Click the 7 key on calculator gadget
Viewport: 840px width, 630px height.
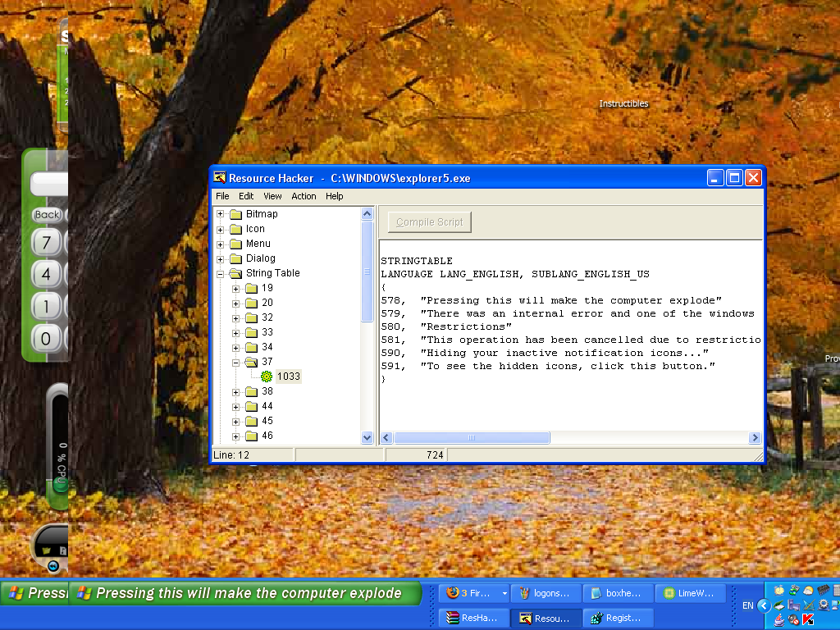coord(46,243)
